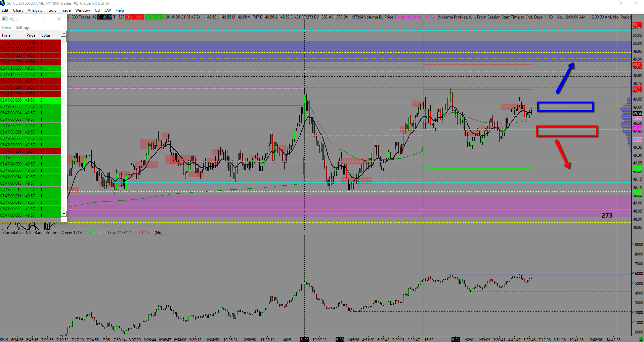Select the 05:47:05.001 trade row
The image size is (644, 342).
pyautogui.click(x=31, y=151)
